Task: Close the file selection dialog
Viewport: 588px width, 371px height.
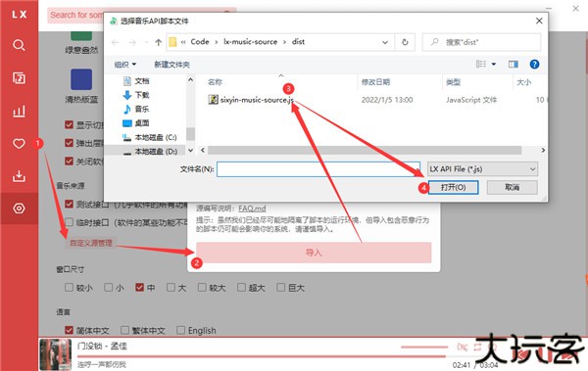Action: point(539,21)
